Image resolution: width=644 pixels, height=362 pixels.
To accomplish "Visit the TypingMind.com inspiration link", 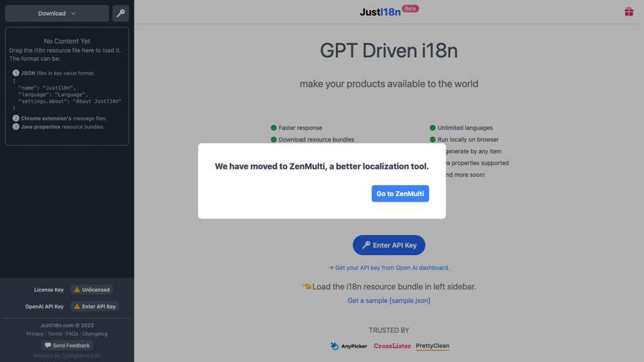I will 80,356.
